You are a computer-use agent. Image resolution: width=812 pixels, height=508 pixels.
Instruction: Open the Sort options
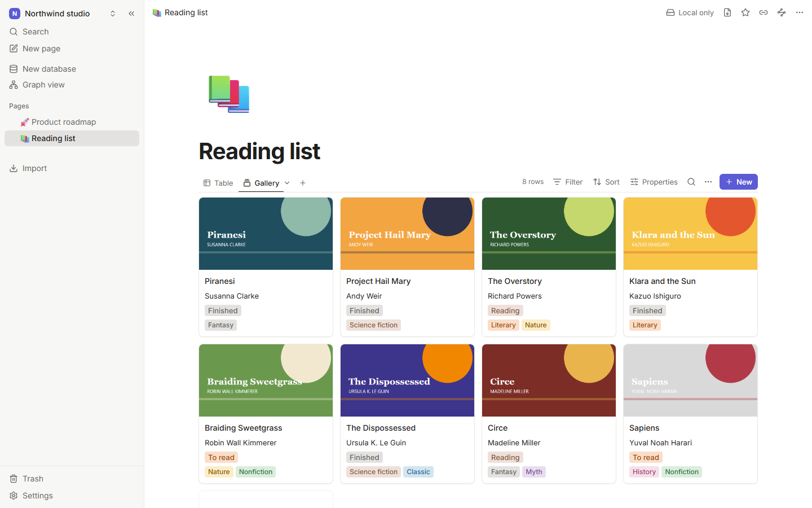606,182
